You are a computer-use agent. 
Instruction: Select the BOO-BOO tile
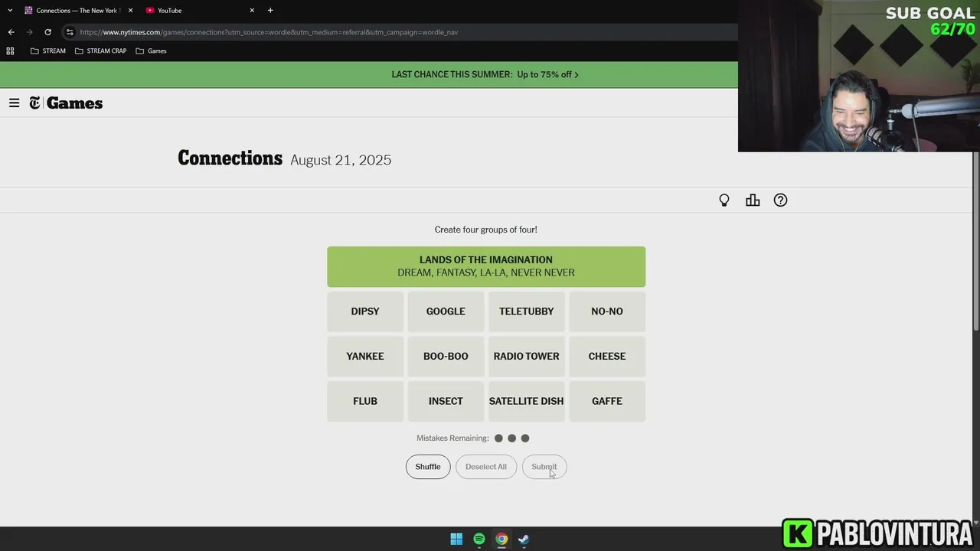(x=446, y=356)
